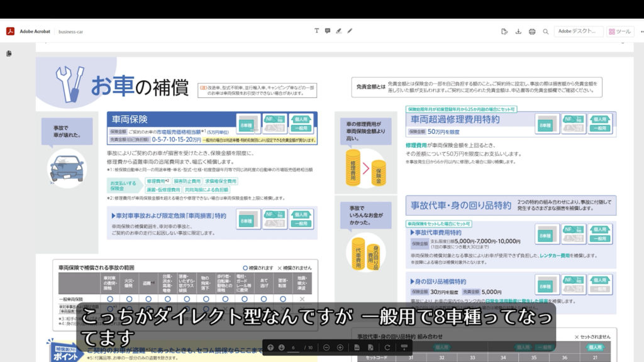
Task: Click the Add Comment sticky note icon
Action: 328,31
